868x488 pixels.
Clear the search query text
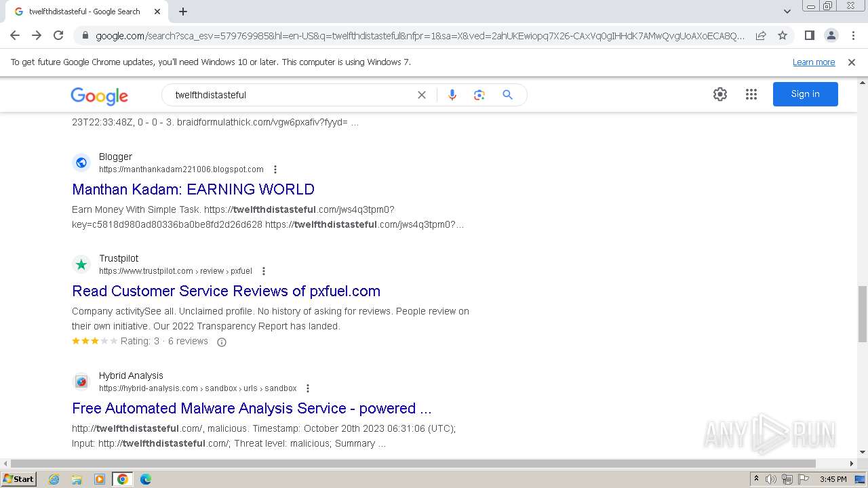(422, 95)
